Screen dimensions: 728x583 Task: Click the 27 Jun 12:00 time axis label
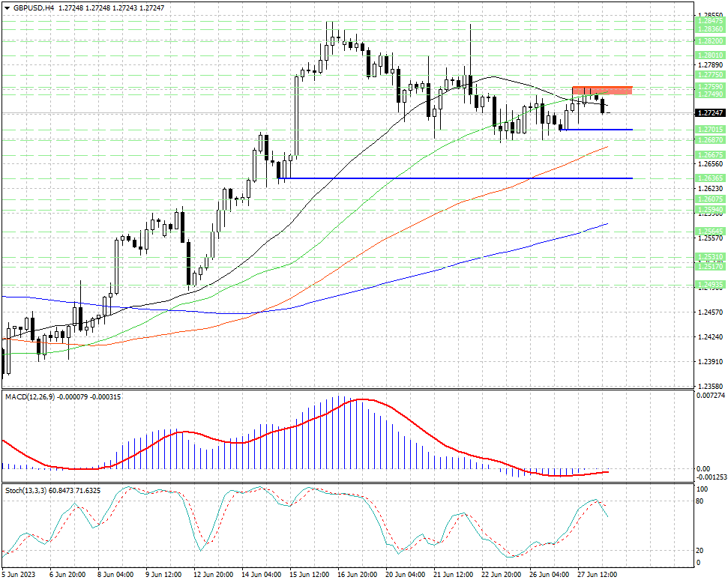598,574
